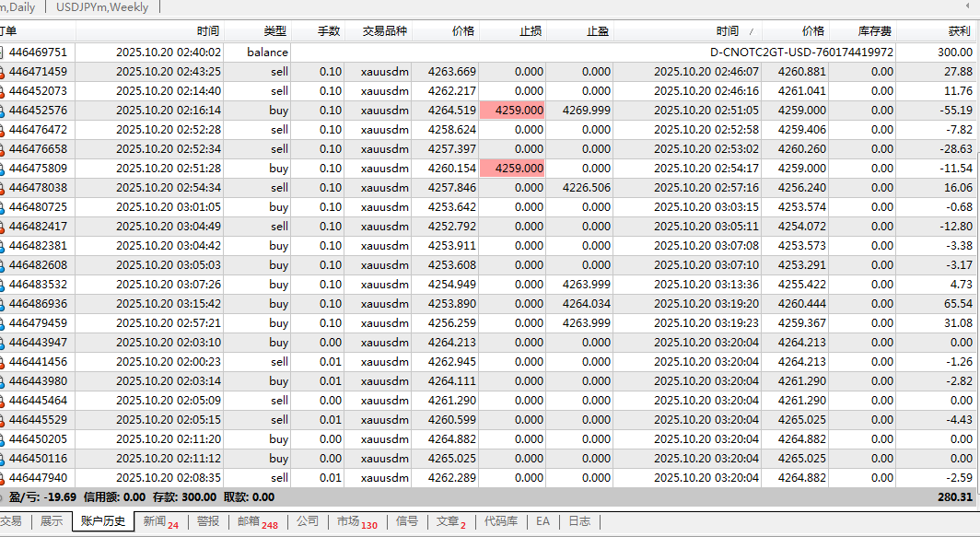Viewport: 980px width, 537px height.
Task: Sort by the 类型 column header
Action: [x=274, y=31]
